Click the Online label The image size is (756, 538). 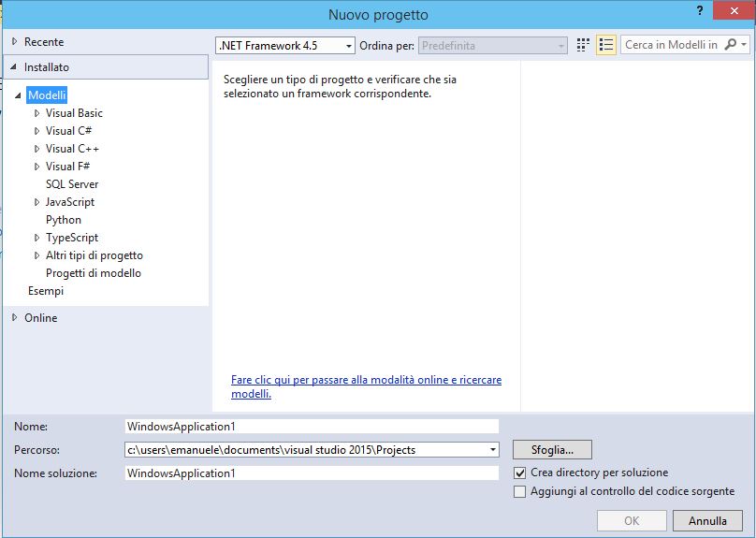(x=41, y=318)
